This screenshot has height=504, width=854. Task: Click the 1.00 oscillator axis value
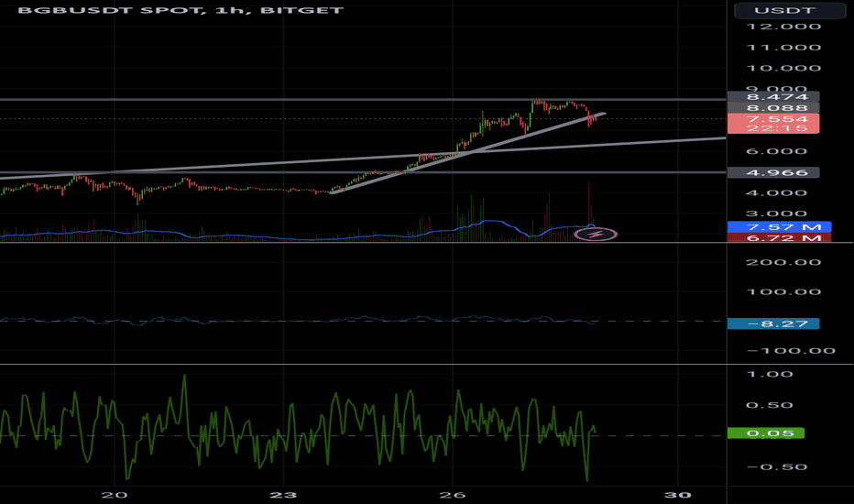[x=769, y=374]
